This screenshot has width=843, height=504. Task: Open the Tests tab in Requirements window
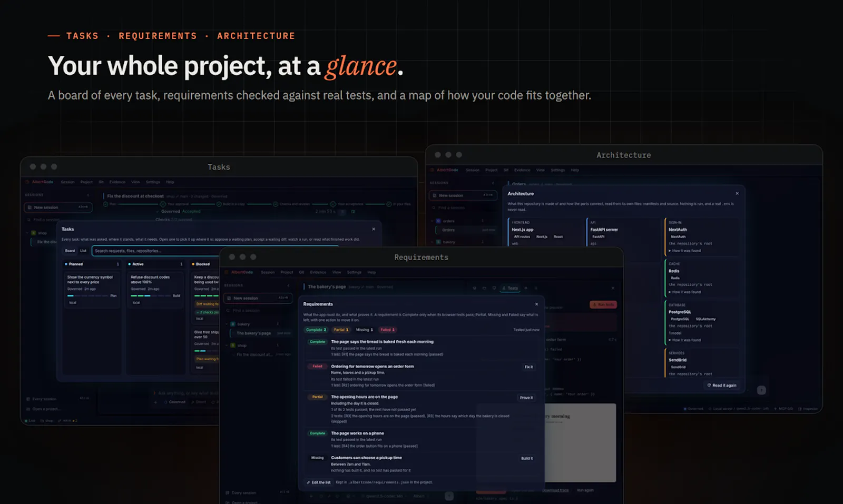coord(509,288)
